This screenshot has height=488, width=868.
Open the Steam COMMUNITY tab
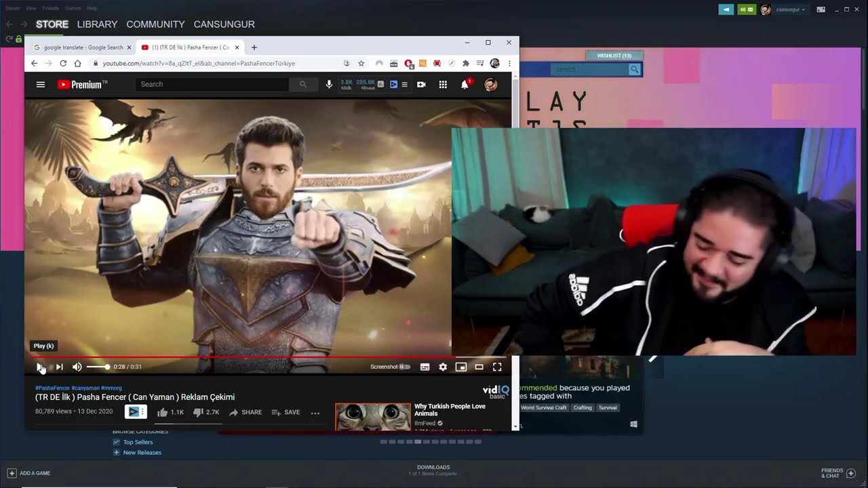tap(155, 24)
